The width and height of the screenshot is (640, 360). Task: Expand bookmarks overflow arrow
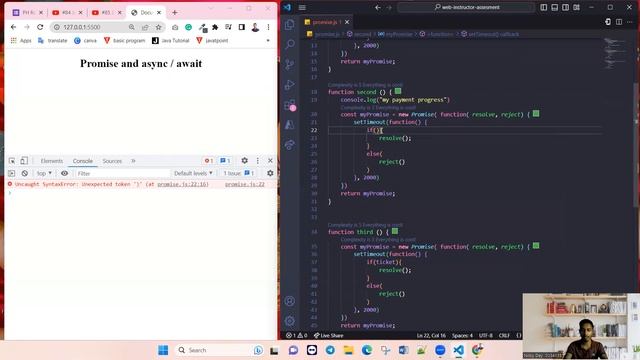[268, 40]
